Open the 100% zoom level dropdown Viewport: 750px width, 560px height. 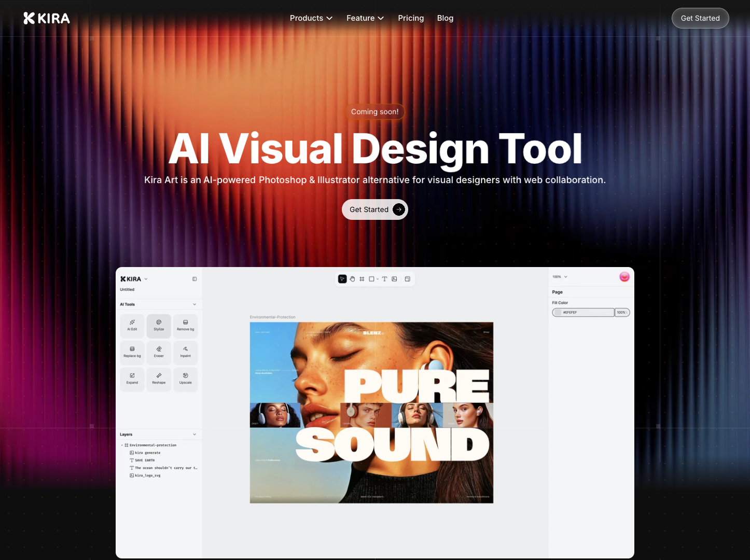click(x=560, y=277)
